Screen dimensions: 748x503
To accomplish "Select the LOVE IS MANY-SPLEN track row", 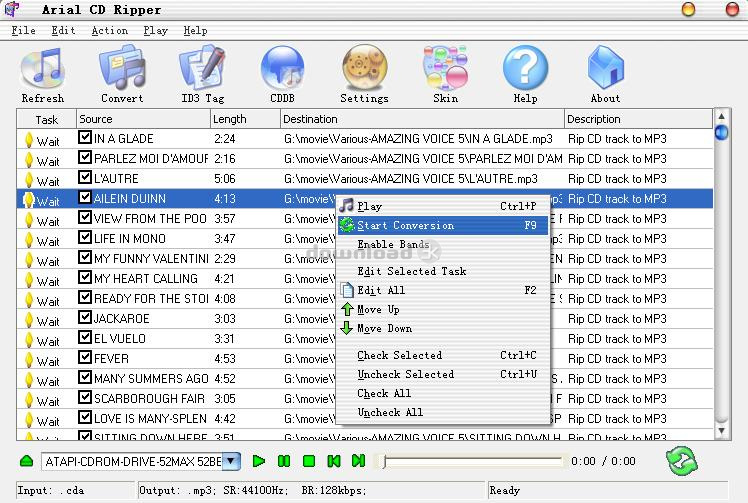I will (365, 419).
